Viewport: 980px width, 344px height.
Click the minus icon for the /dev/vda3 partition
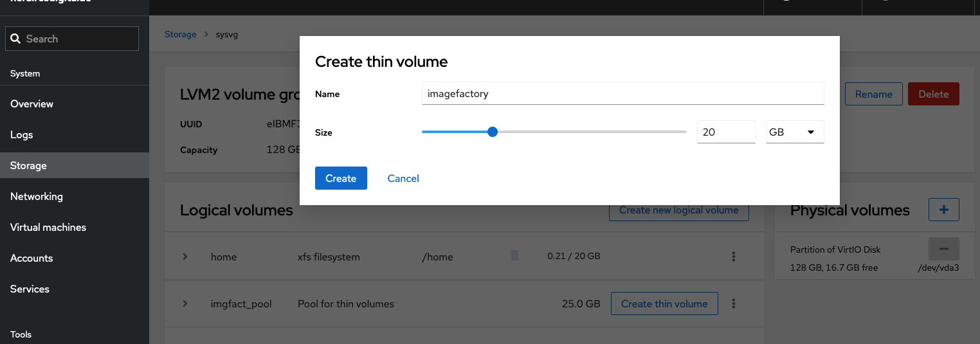point(943,249)
